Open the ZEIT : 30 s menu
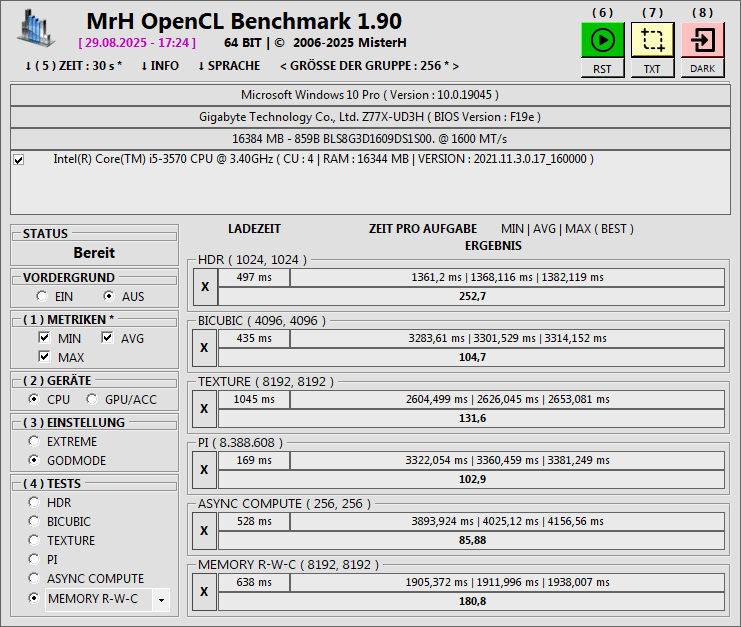741x627 pixels. [73, 66]
